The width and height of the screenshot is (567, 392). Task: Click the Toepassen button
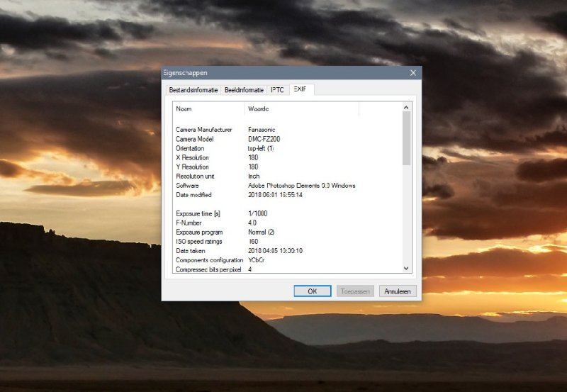[354, 291]
